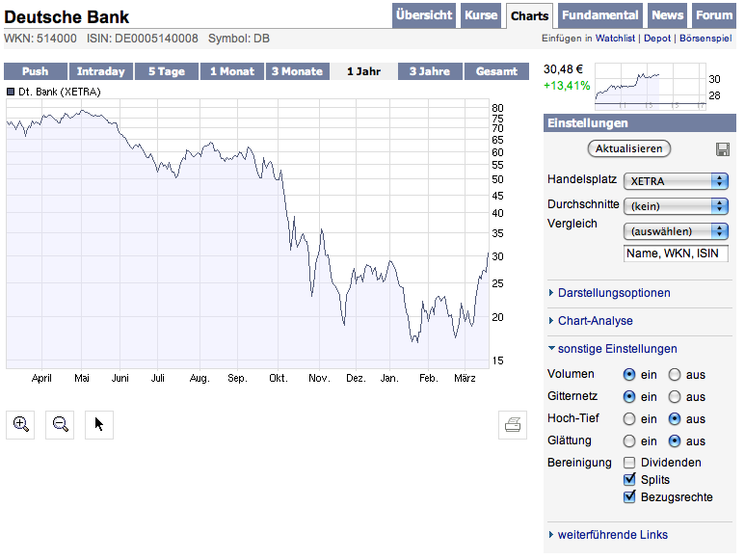Select the Charts tab
This screenshot has width=745, height=560.
[530, 16]
